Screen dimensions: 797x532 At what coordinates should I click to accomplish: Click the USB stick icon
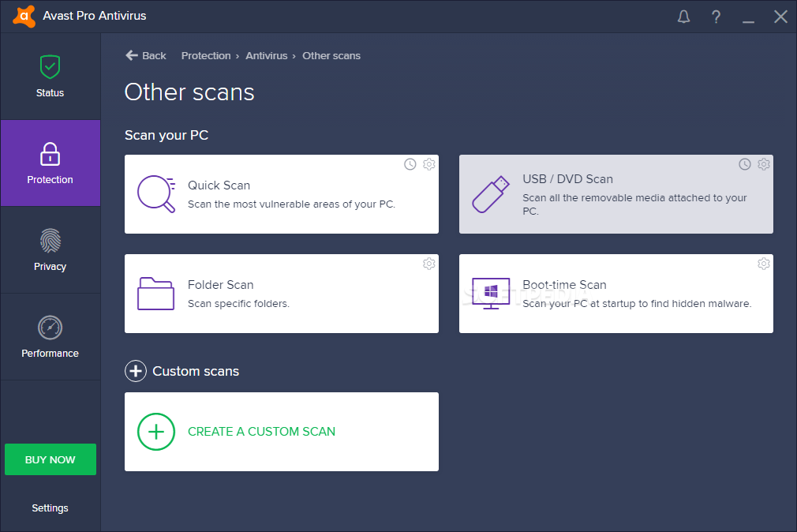(x=491, y=194)
